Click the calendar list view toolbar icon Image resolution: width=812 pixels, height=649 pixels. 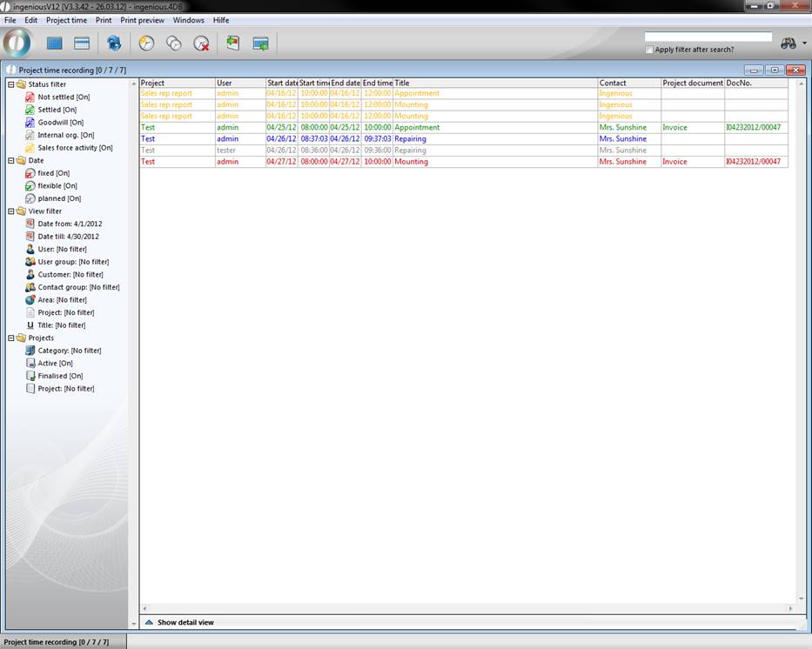[x=82, y=43]
